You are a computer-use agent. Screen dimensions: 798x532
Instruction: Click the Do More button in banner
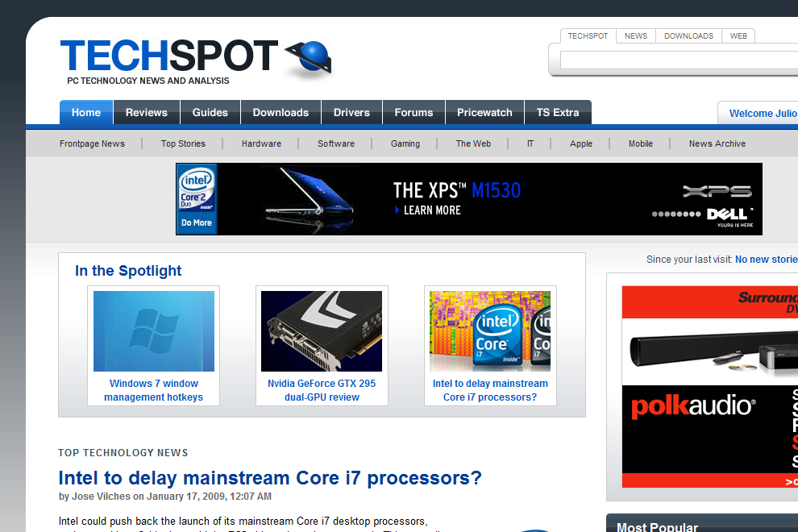point(196,222)
